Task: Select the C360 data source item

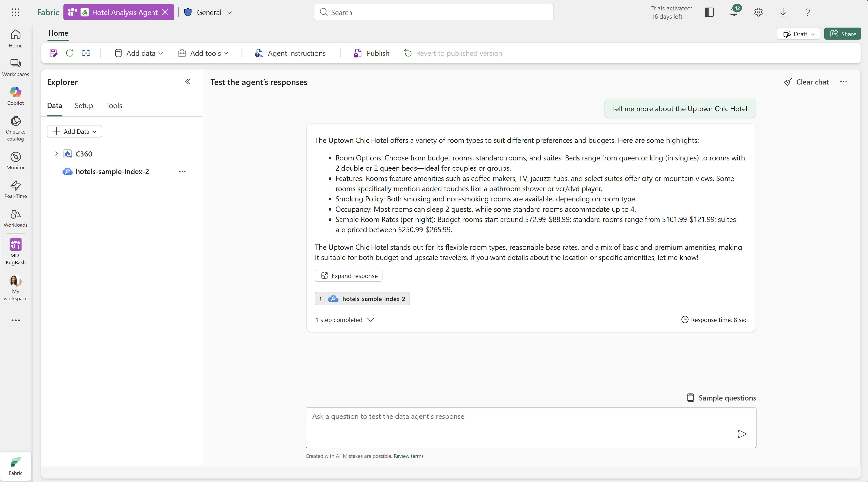Action: [84, 154]
